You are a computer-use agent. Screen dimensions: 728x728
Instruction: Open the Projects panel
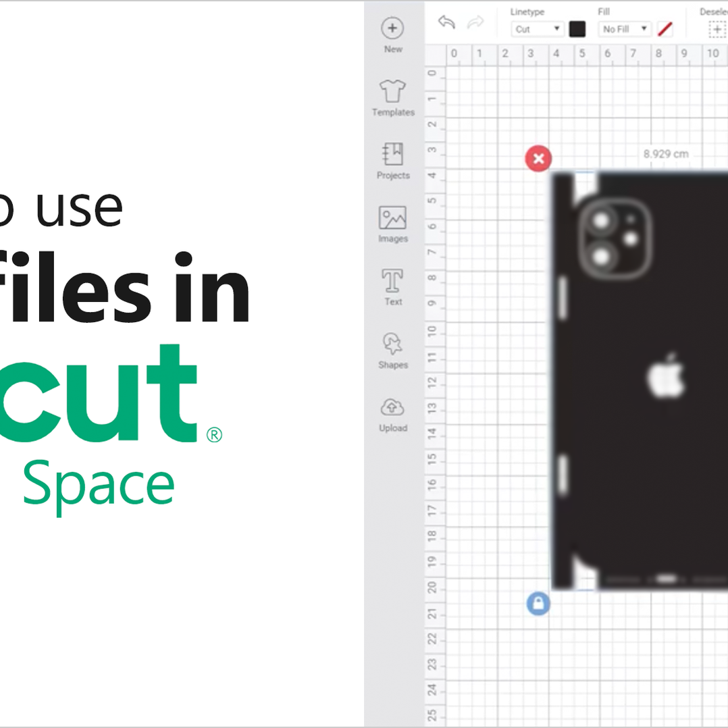[x=392, y=154]
